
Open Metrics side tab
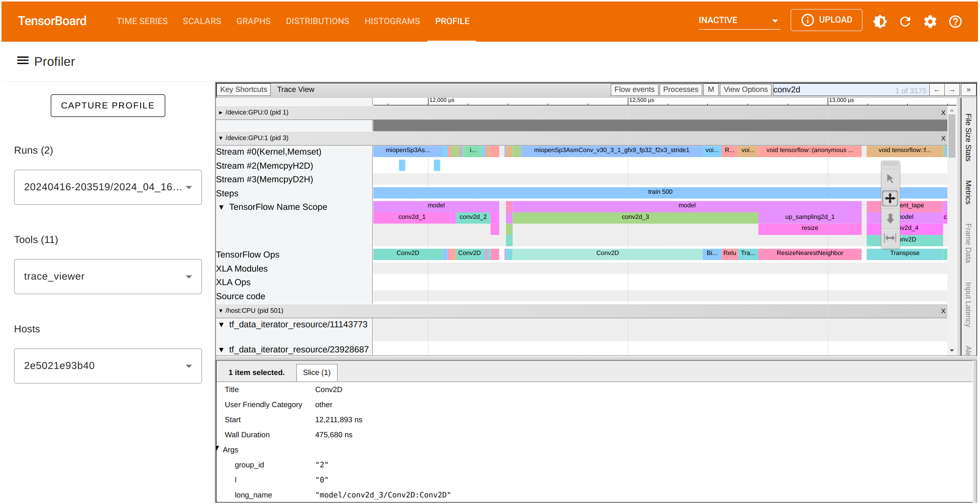point(968,192)
